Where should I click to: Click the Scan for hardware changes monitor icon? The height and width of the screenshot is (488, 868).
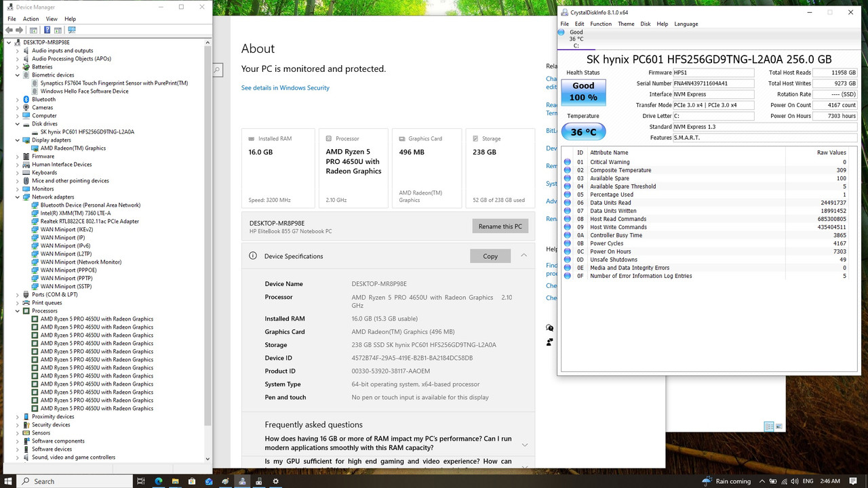[x=72, y=30]
